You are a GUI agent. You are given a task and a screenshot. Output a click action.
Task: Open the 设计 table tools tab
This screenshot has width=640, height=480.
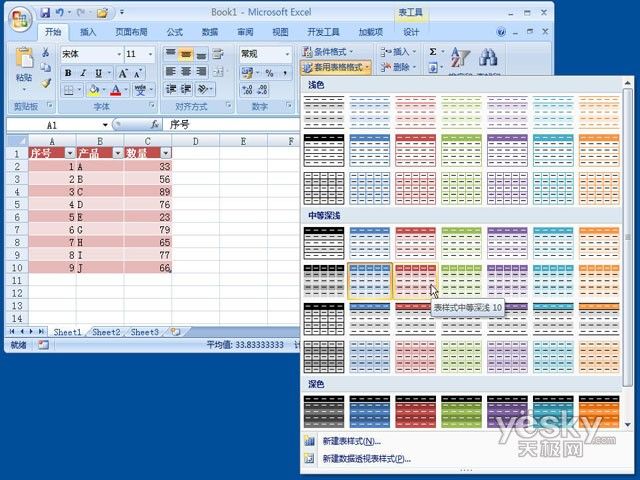[411, 32]
